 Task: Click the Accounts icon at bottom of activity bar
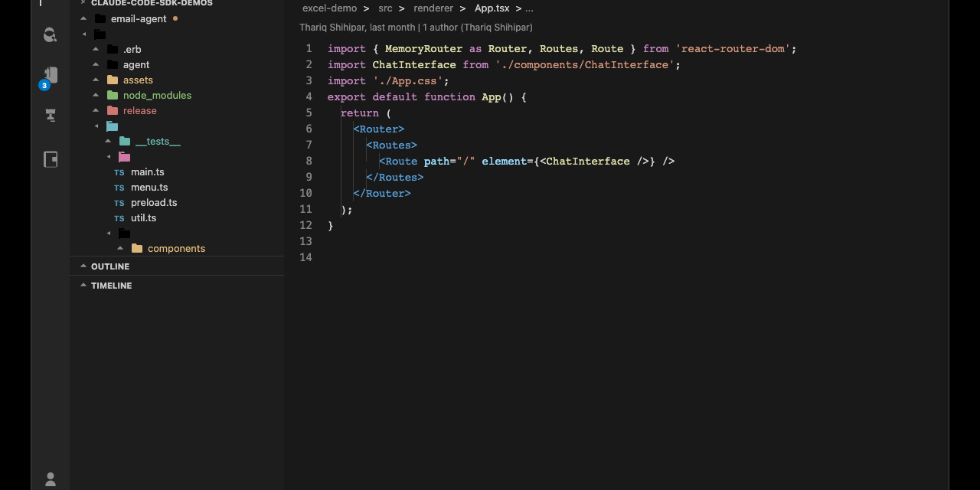(x=51, y=479)
